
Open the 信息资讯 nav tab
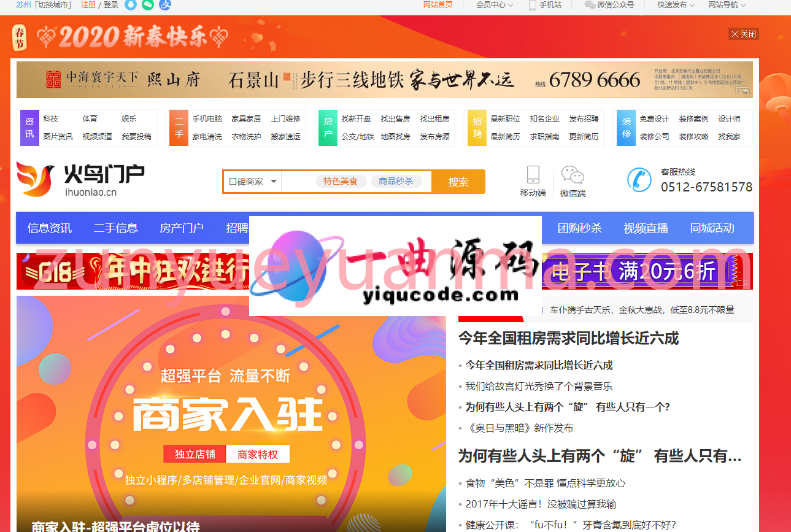tap(50, 228)
